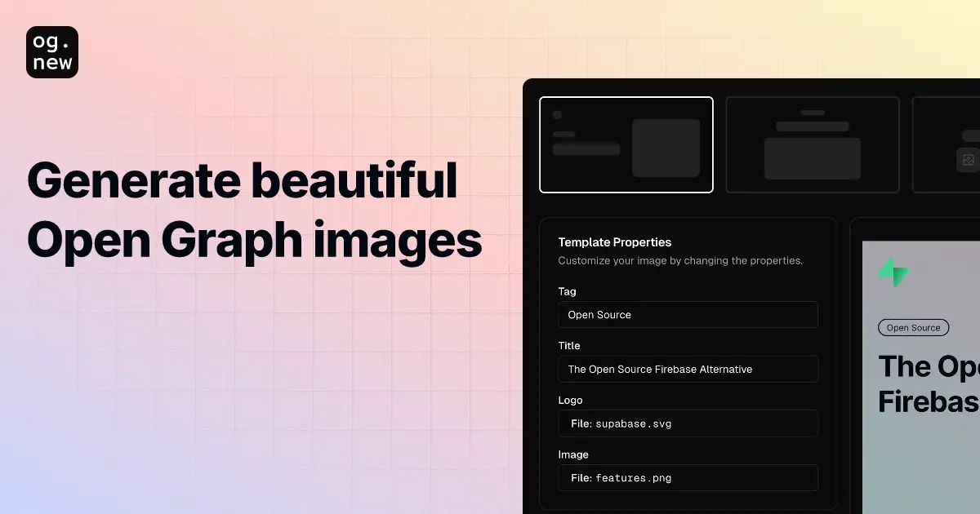Click the avatar dot in the selected template
The height and width of the screenshot is (514, 980).
[558, 115]
